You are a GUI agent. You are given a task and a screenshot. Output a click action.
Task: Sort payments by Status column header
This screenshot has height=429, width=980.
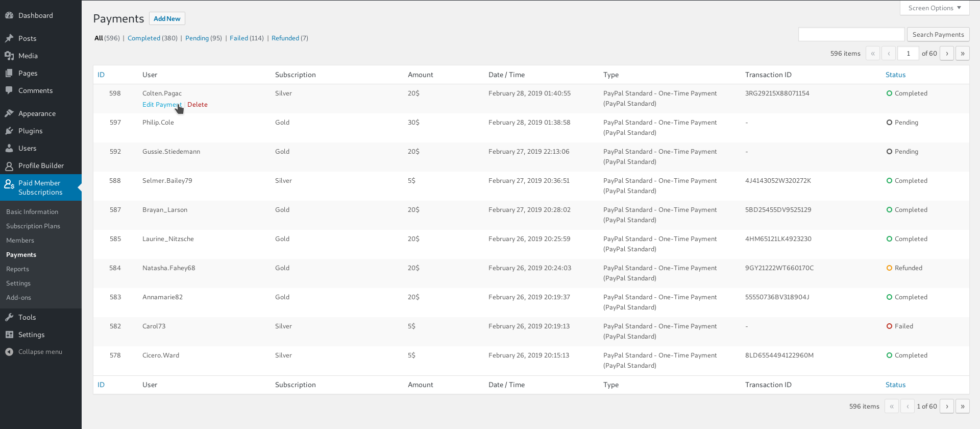click(x=895, y=75)
